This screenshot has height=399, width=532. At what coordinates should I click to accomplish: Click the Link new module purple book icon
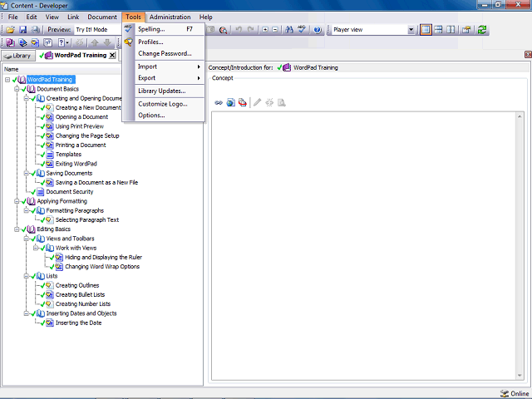[10, 42]
